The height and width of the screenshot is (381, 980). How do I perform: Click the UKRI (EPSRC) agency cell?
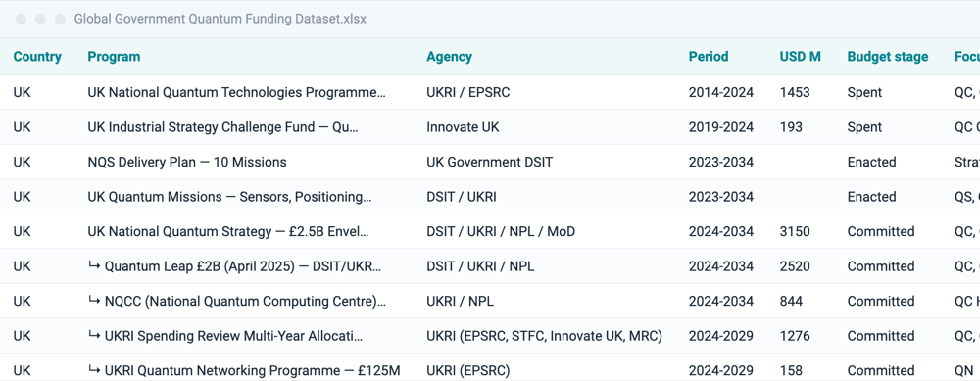click(468, 371)
